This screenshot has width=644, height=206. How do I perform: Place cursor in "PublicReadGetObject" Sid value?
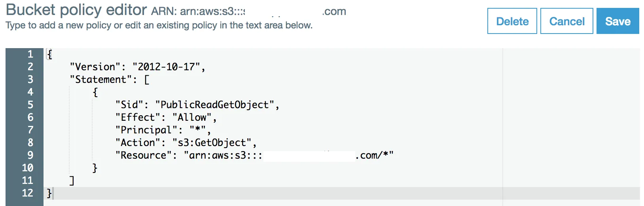pos(214,105)
